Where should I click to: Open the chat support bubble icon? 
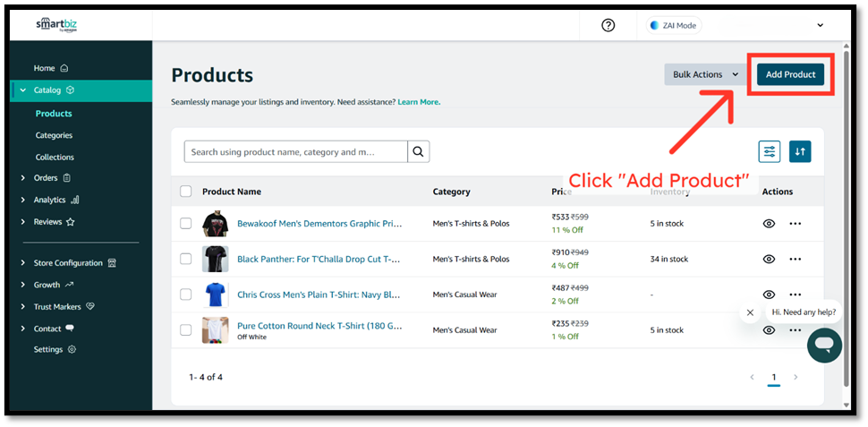coord(824,345)
